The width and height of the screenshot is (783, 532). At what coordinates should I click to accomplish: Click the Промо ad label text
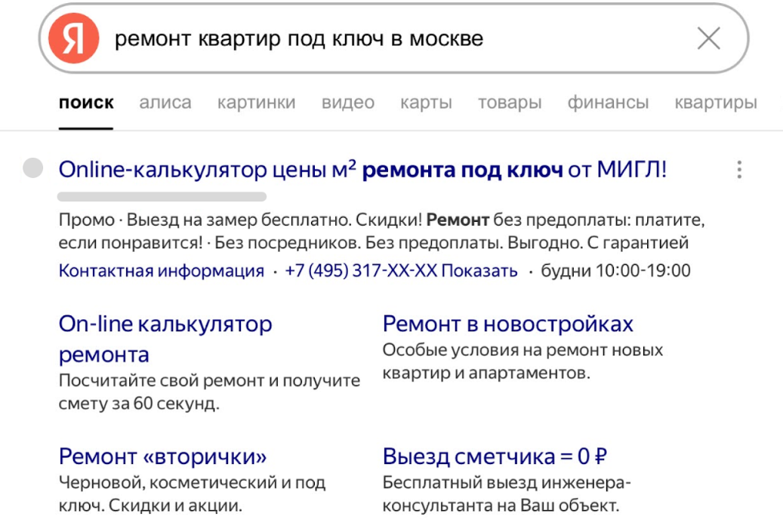point(86,220)
